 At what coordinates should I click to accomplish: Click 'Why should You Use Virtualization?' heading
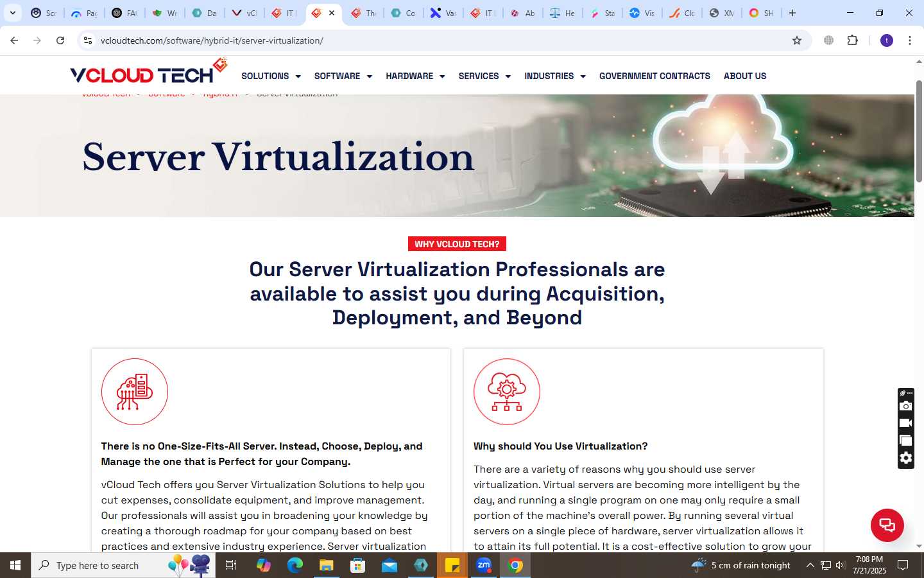(560, 446)
